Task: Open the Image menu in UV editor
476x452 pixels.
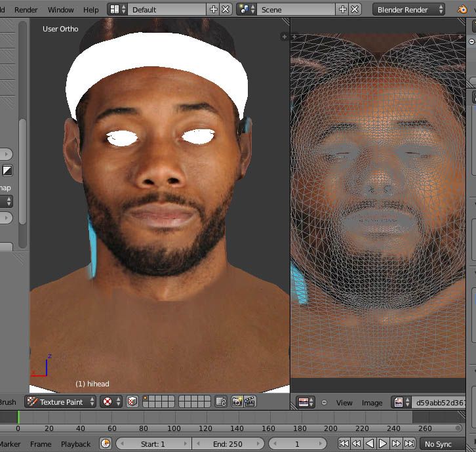Action: (372, 403)
